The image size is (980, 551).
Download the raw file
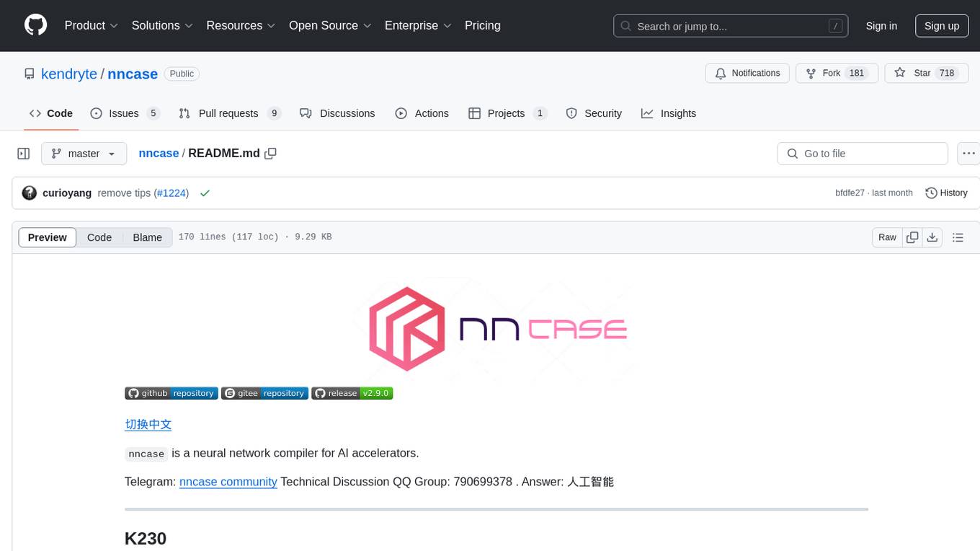pos(932,237)
